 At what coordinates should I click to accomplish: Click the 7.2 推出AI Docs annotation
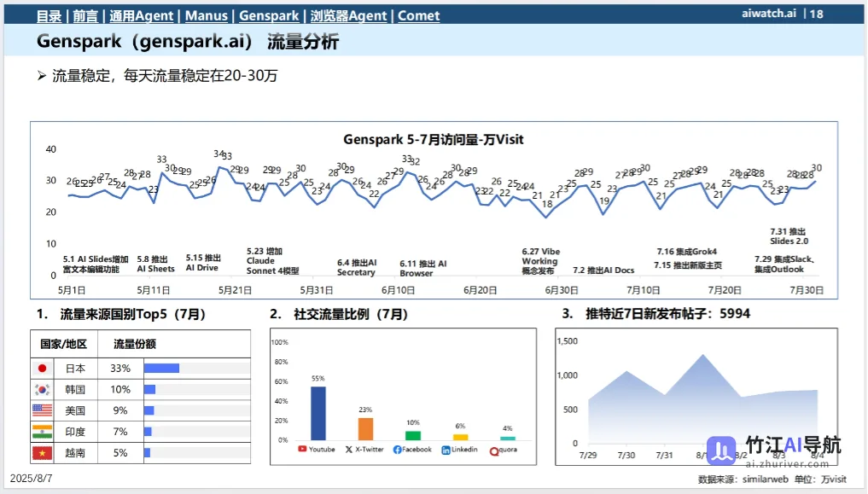pos(603,270)
